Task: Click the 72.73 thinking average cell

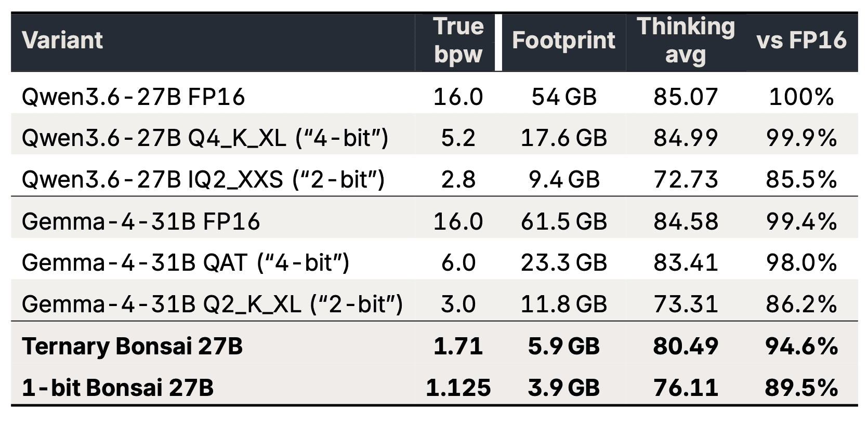Action: tap(686, 179)
